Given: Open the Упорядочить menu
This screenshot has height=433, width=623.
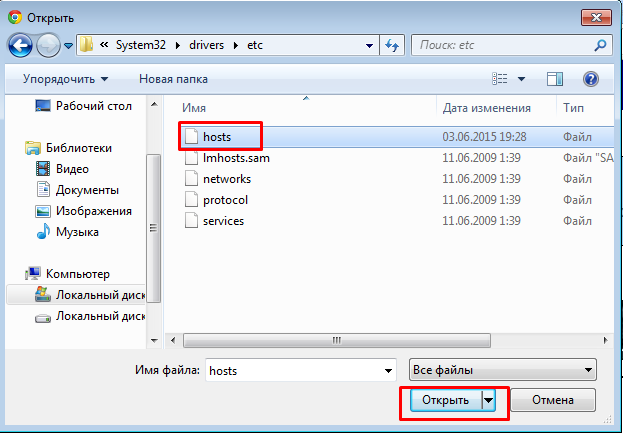Looking at the screenshot, I should (x=66, y=79).
